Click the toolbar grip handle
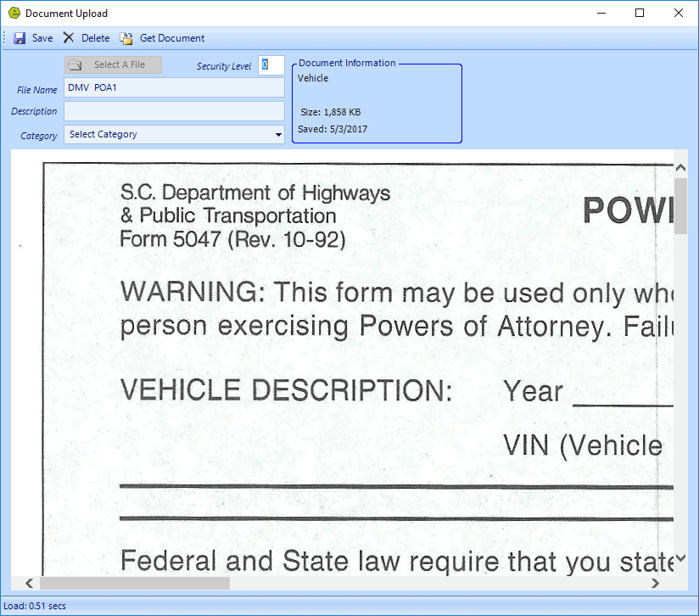Screen dimensions: 699x616 coord(4,38)
